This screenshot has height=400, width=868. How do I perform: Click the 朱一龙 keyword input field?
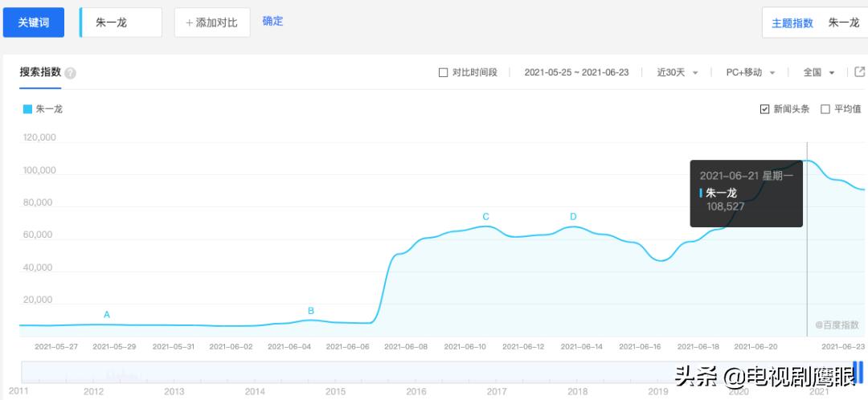[121, 22]
